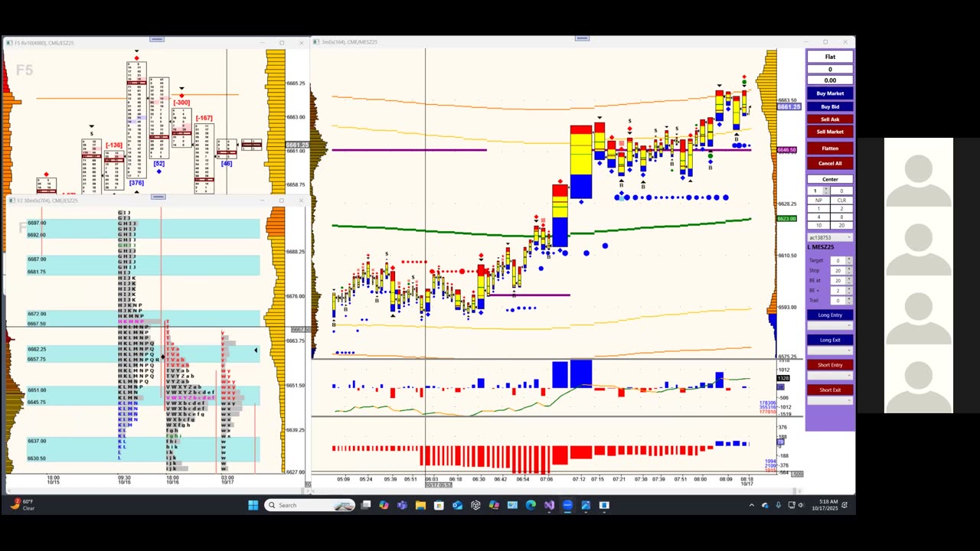Click the 6661.25 current price marker in main chart
The image size is (980, 551).
789,107
